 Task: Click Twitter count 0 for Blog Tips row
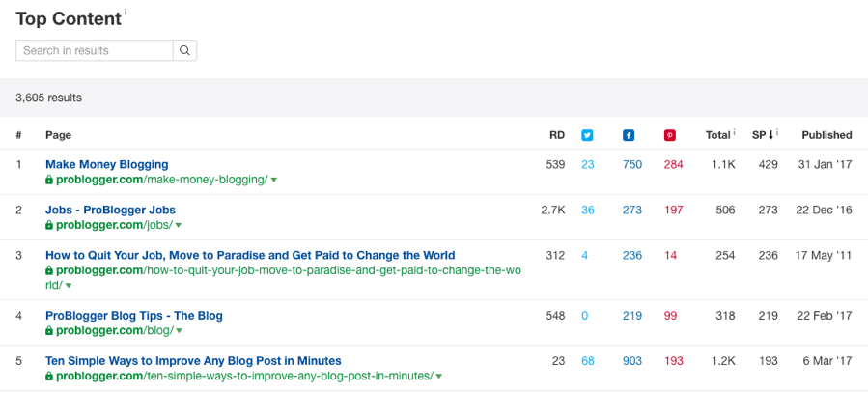584,316
